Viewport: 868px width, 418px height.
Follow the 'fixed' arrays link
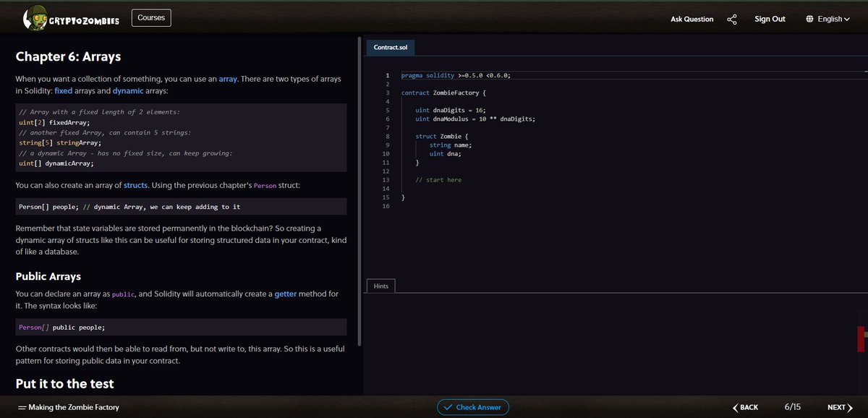click(x=64, y=91)
